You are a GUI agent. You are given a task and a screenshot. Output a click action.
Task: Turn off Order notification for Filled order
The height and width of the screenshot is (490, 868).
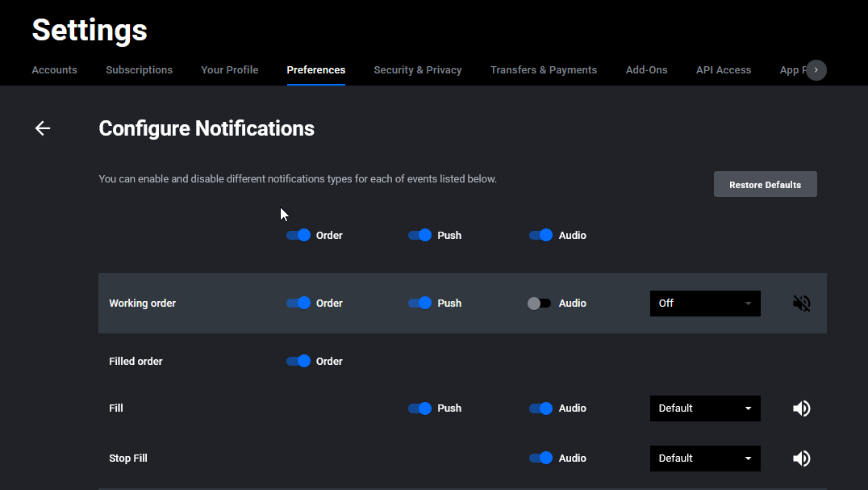(x=298, y=362)
